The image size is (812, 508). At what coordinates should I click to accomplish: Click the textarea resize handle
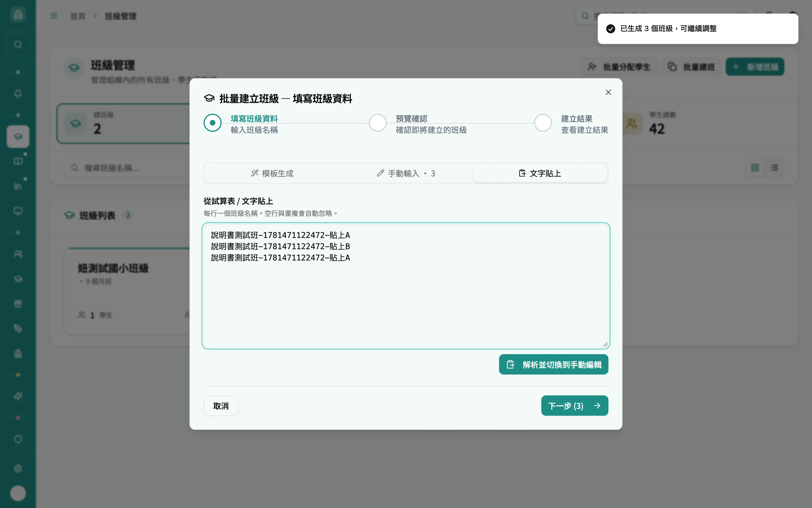click(605, 344)
